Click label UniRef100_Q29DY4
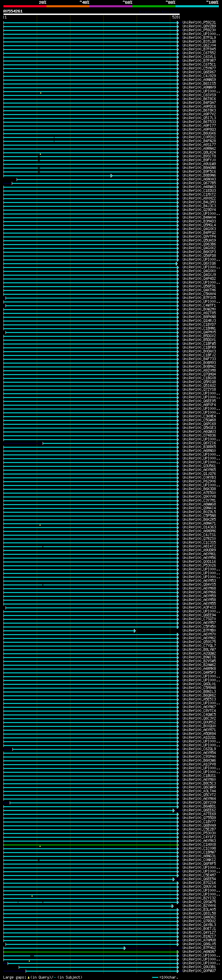Image resolution: width=222 pixels, height=980 pixels. tap(199, 210)
